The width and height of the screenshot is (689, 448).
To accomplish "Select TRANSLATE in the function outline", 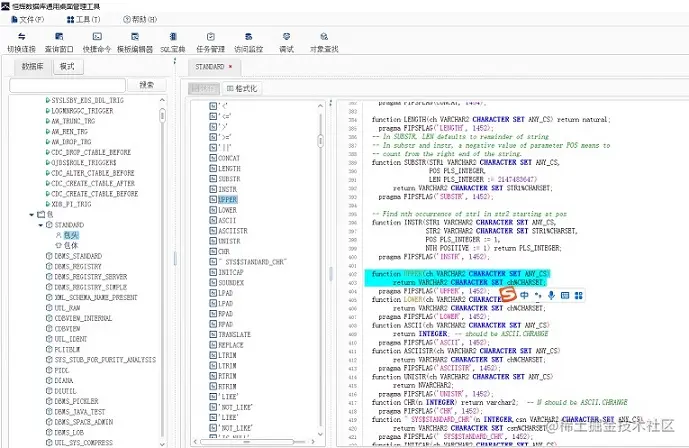I will (235, 334).
